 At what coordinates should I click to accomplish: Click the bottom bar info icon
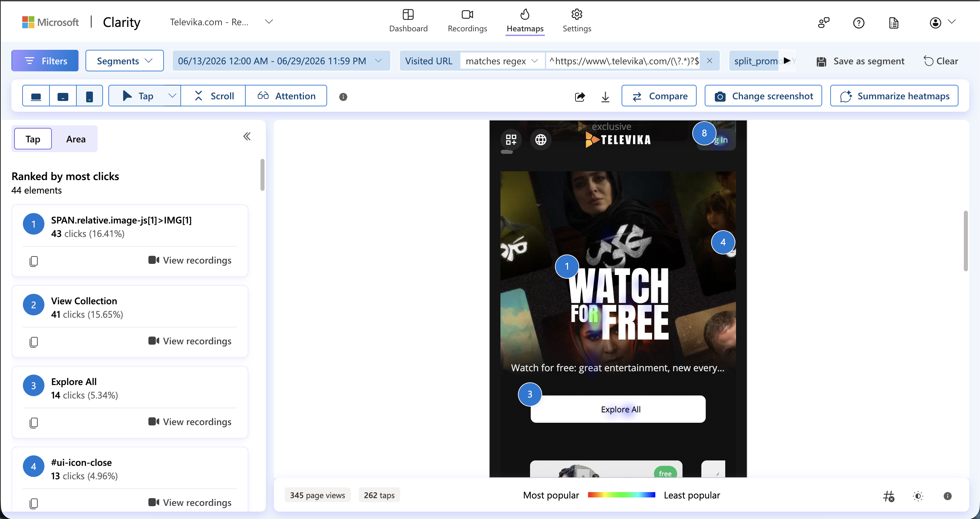pos(947,496)
